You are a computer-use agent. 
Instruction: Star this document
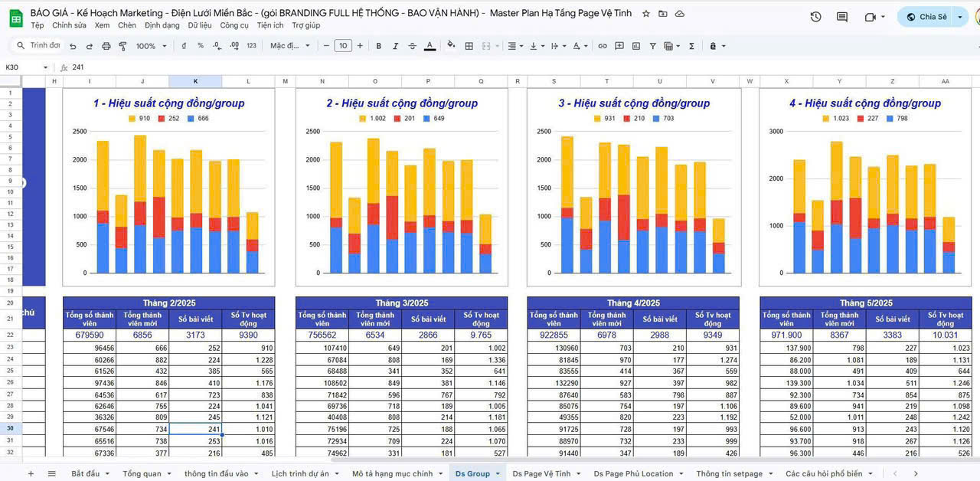(x=646, y=14)
